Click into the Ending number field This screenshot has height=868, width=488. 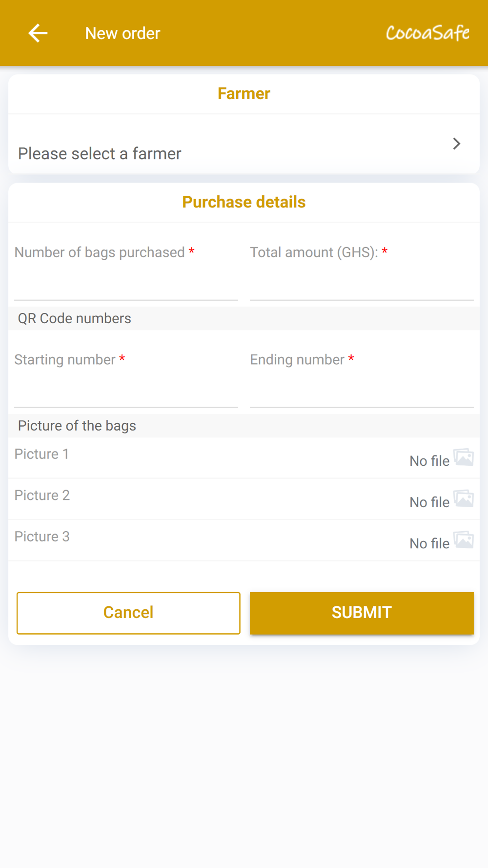tap(362, 391)
